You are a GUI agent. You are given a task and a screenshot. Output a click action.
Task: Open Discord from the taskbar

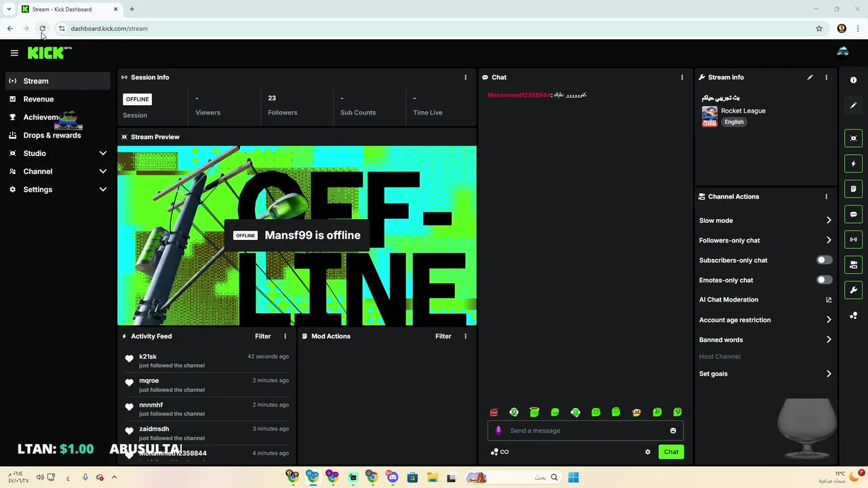coord(392,477)
